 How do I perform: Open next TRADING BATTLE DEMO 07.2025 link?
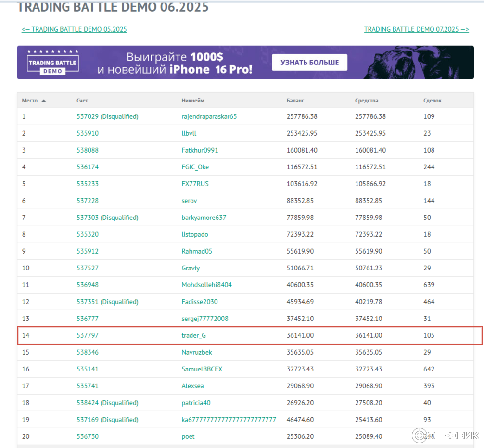click(416, 29)
